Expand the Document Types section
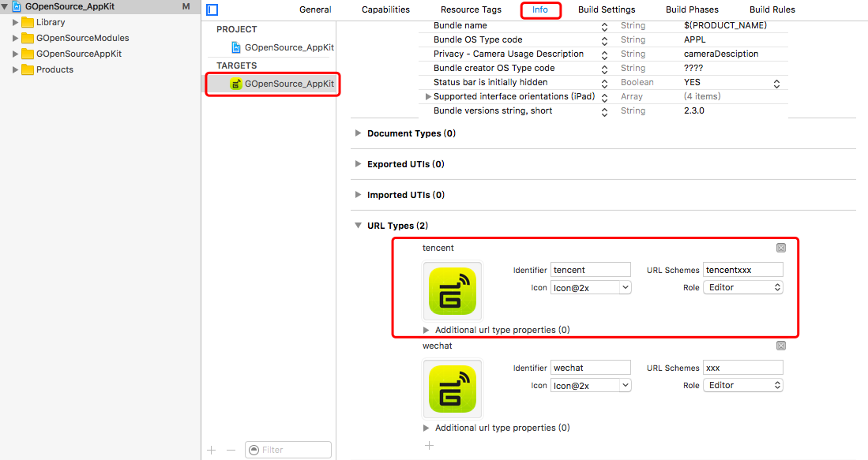Image resolution: width=868 pixels, height=460 pixels. click(x=358, y=133)
